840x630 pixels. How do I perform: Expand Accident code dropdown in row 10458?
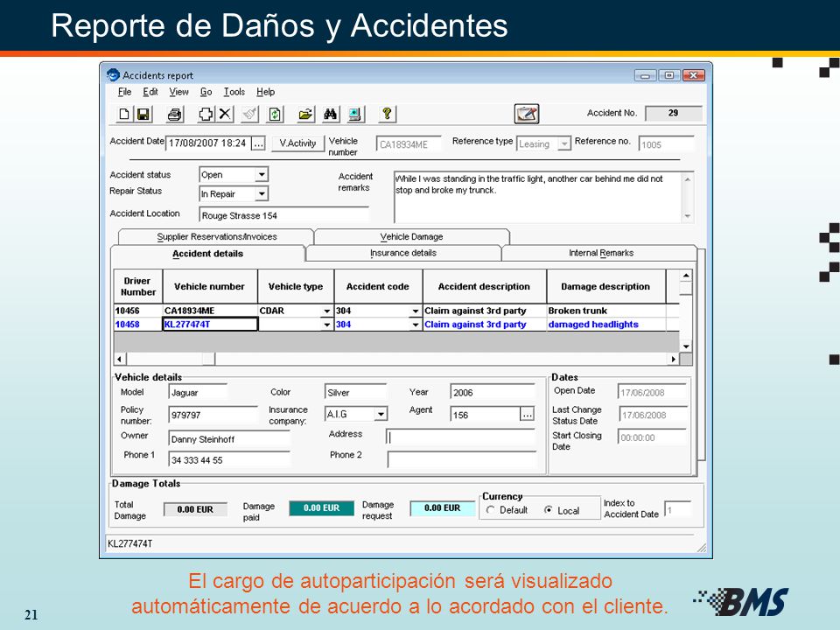pos(415,325)
